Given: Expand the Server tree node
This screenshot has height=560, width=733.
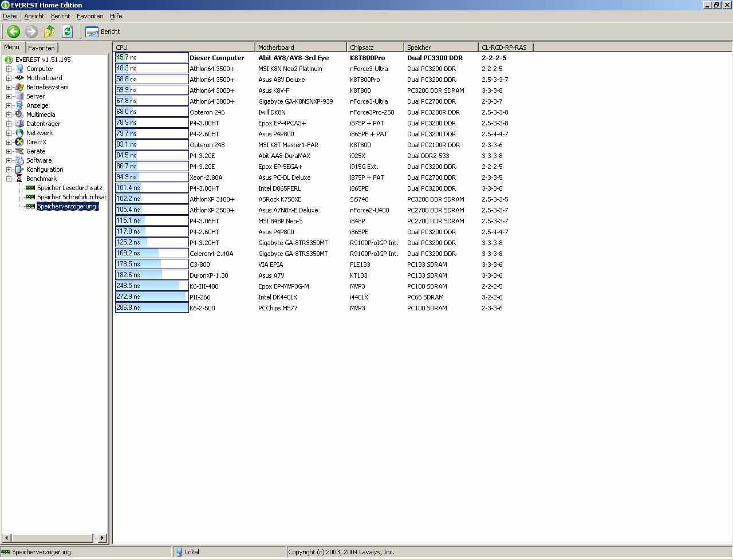Looking at the screenshot, I should pyautogui.click(x=9, y=96).
